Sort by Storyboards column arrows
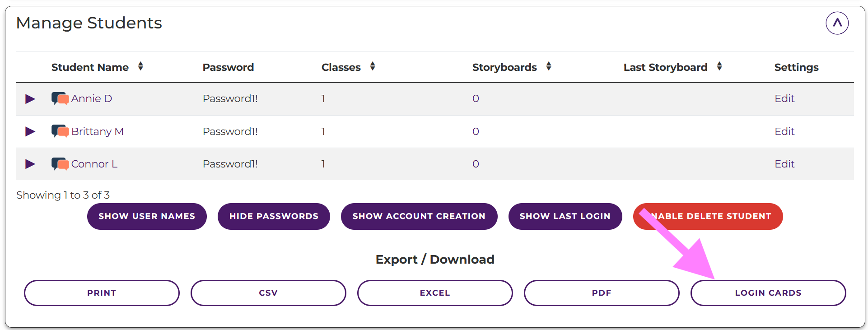 tap(549, 67)
